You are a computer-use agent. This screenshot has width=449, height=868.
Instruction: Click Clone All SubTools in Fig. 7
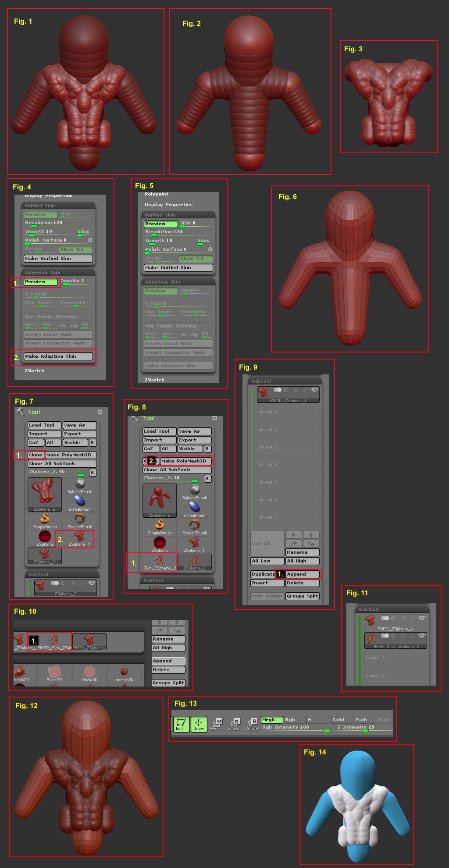click(x=62, y=464)
